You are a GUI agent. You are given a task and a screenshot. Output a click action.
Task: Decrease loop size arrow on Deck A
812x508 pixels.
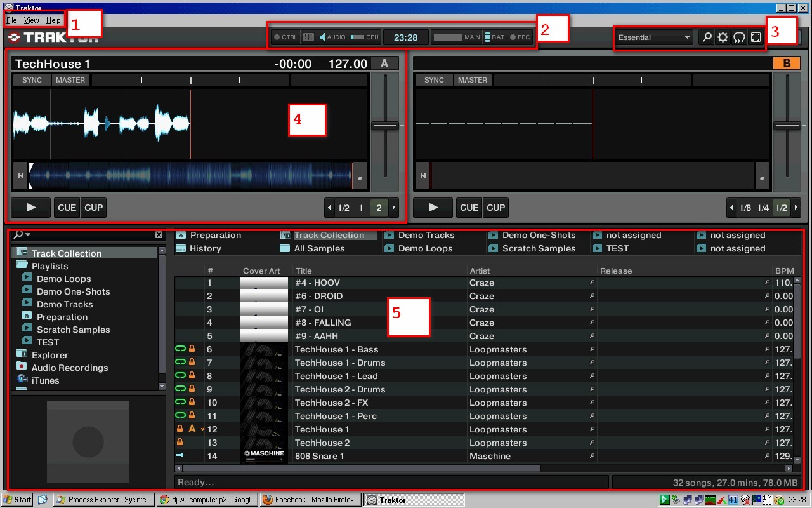[329, 208]
